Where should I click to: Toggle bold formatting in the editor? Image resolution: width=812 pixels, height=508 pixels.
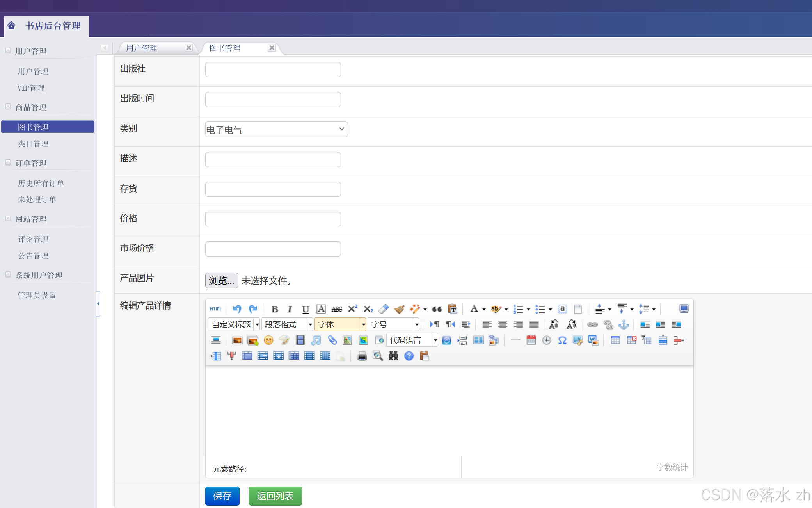pos(275,309)
